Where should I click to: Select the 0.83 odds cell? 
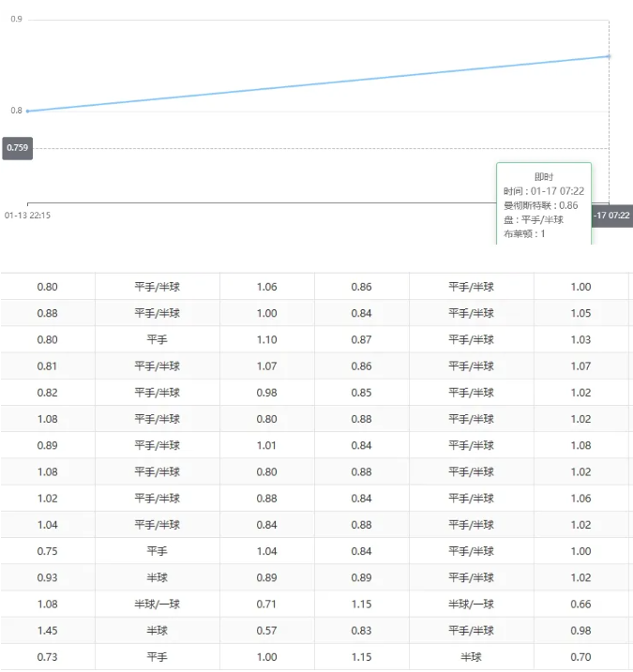(361, 631)
